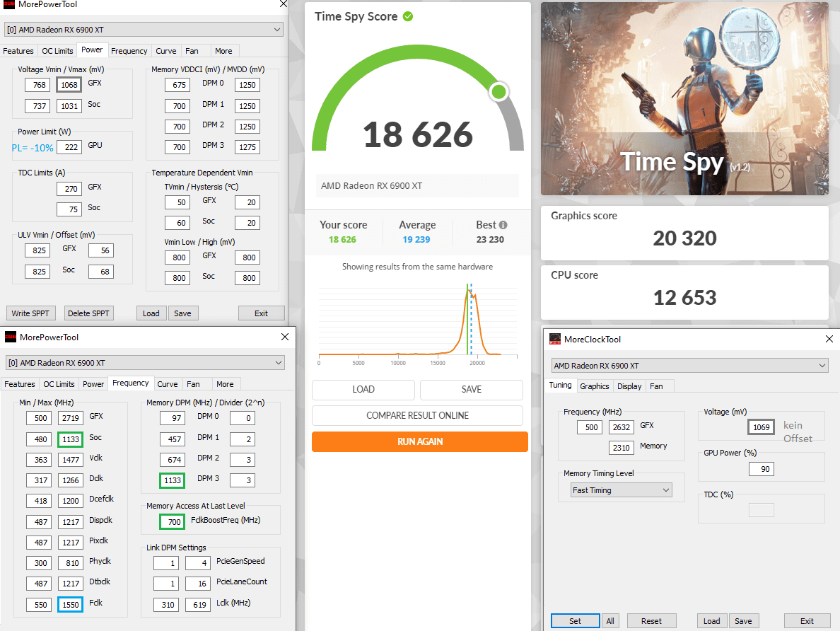Click the GPU Power percent field 90
This screenshot has width=840, height=631.
(x=762, y=469)
